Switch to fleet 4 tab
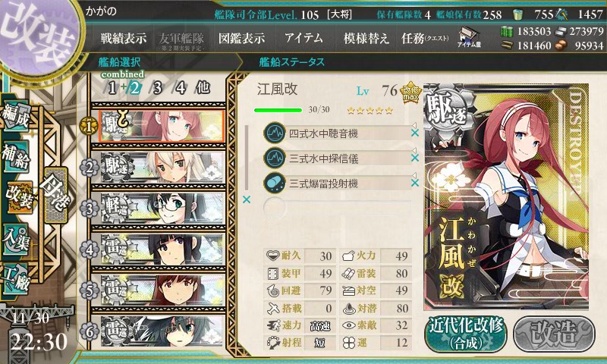This screenshot has height=364, width=607. pos(181,88)
